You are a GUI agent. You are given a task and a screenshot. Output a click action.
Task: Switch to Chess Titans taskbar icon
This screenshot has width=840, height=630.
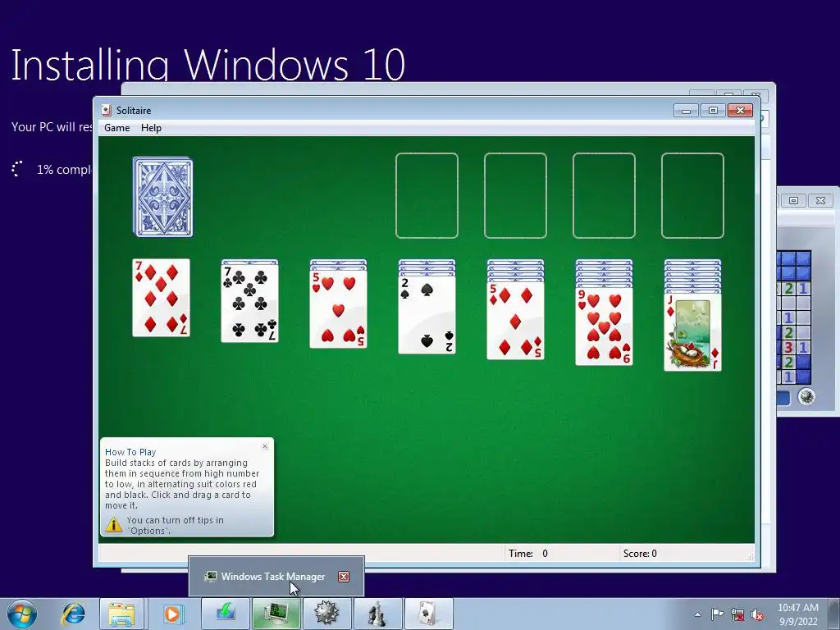[377, 614]
